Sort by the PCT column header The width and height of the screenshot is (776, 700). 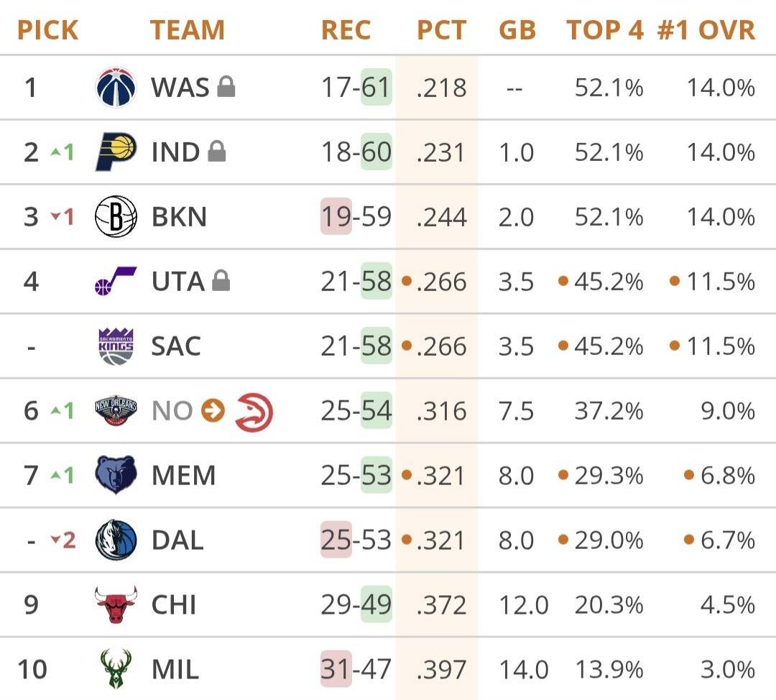pos(441,30)
